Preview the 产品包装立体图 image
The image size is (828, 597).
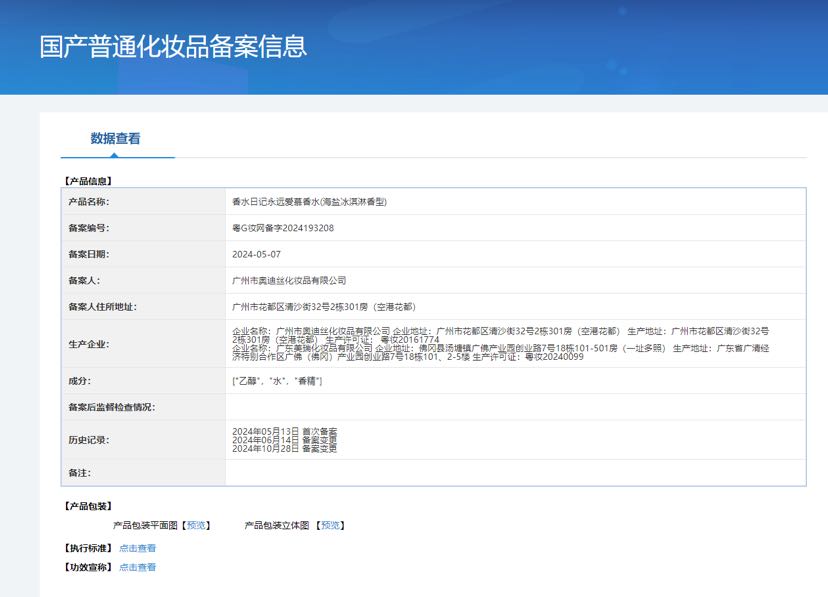[331, 525]
